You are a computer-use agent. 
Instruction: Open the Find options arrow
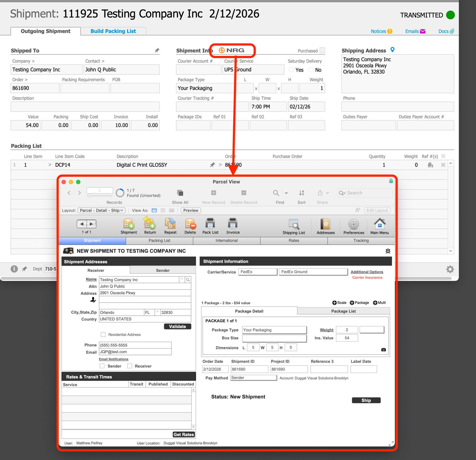(286, 193)
